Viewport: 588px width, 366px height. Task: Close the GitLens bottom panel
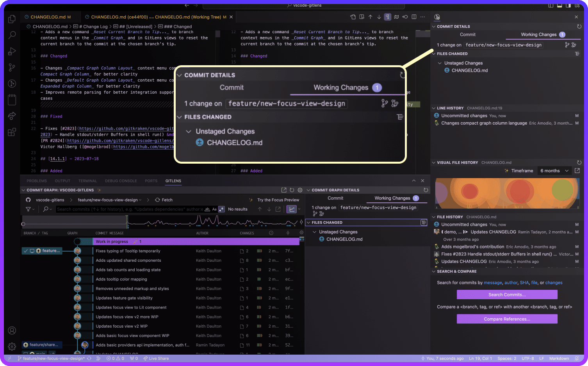tap(422, 181)
